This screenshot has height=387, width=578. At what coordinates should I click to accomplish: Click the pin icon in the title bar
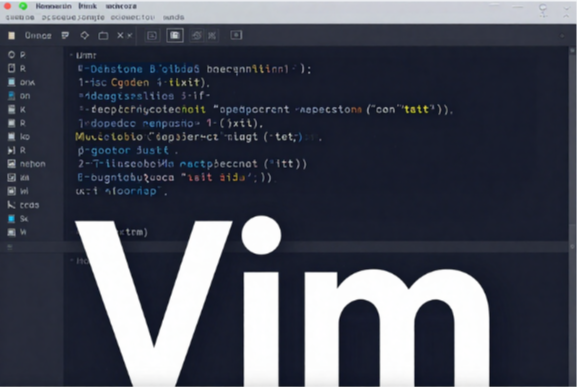(x=543, y=10)
